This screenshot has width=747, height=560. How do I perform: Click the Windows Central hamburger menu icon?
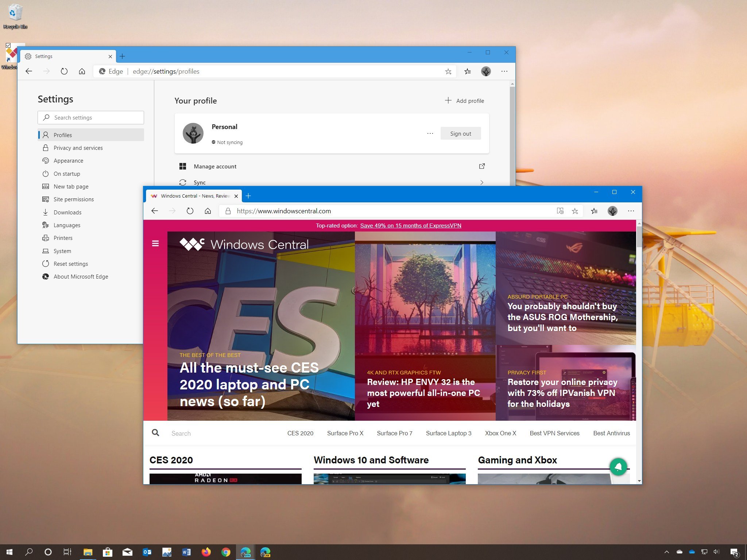[155, 243]
